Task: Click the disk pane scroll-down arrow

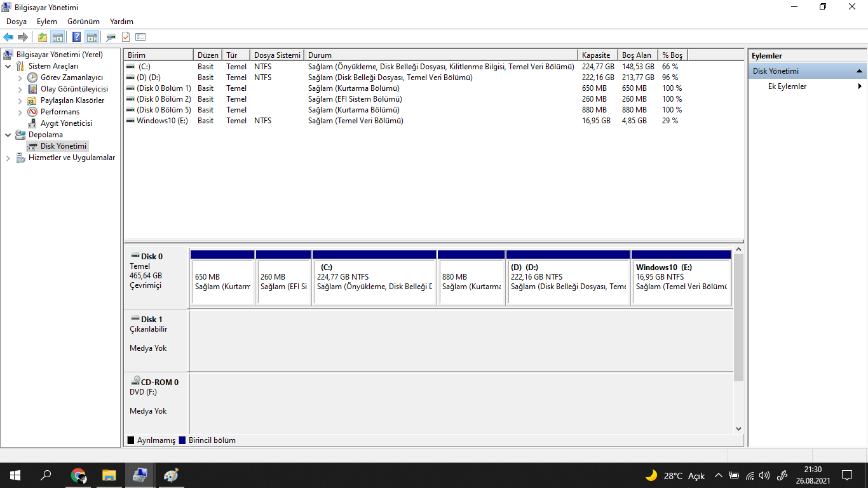Action: point(738,429)
